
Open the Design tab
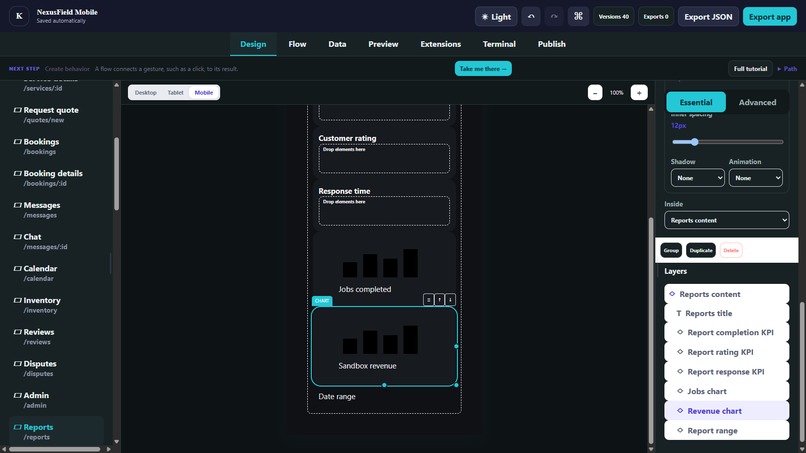(x=253, y=44)
